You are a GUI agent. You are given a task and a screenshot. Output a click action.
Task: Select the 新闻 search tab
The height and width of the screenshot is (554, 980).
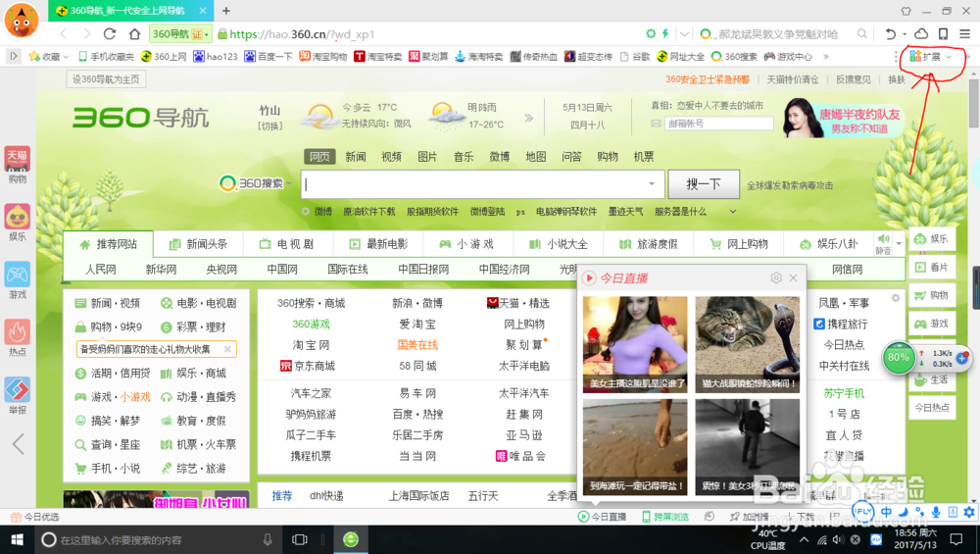point(356,157)
